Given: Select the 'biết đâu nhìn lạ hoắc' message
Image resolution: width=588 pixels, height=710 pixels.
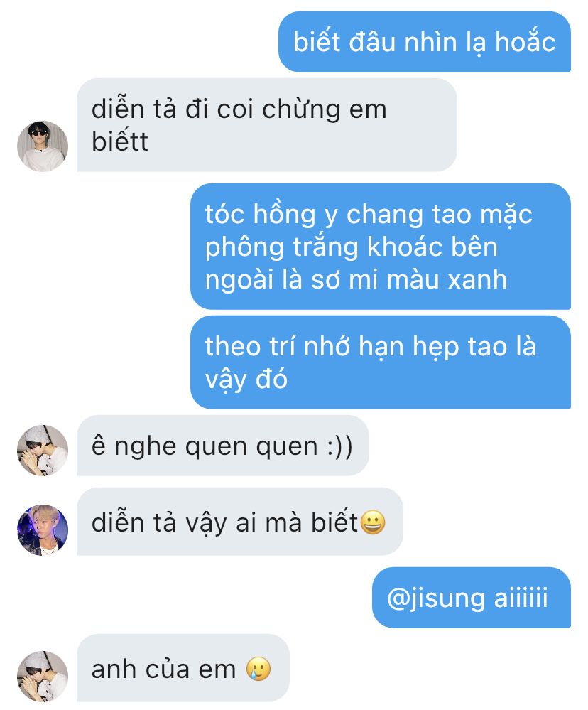Looking at the screenshot, I should click(x=424, y=42).
